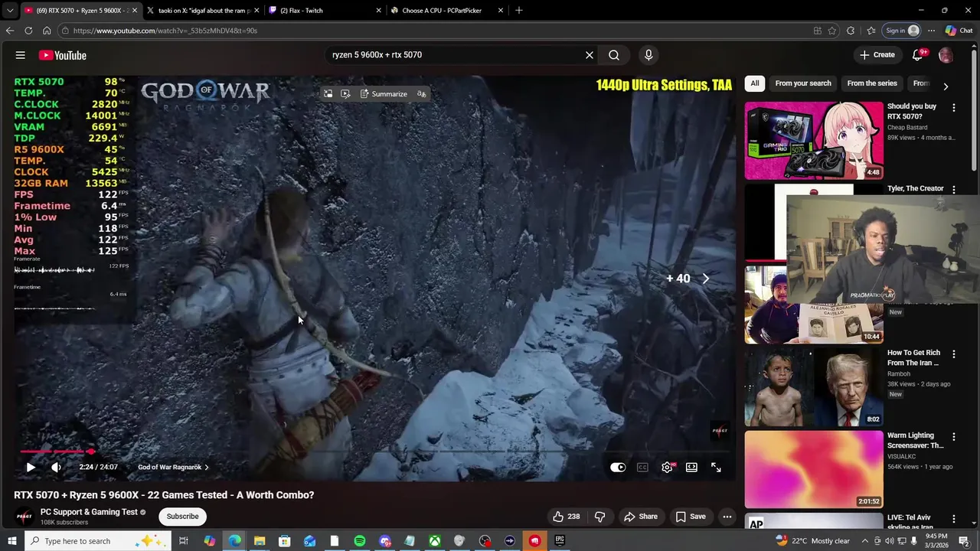This screenshot has width=980, height=551.
Task: Open Warm Lighting Screensaver video thumbnail
Action: click(814, 469)
